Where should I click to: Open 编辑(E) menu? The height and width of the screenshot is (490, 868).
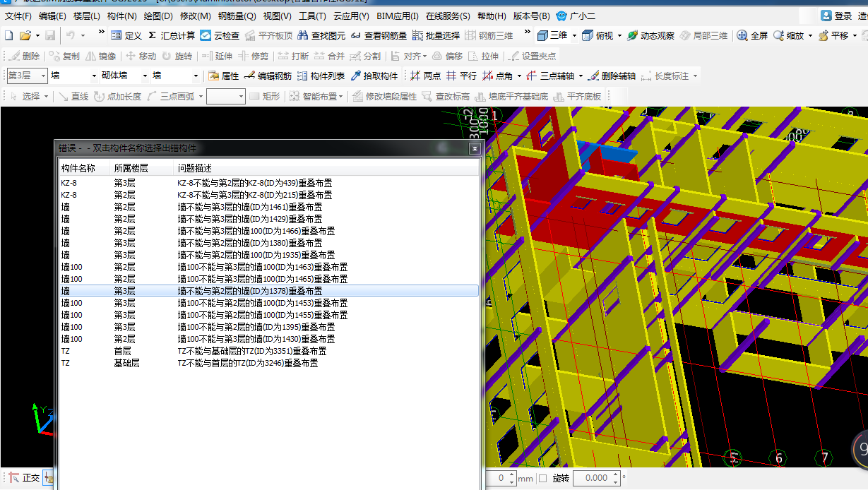52,16
